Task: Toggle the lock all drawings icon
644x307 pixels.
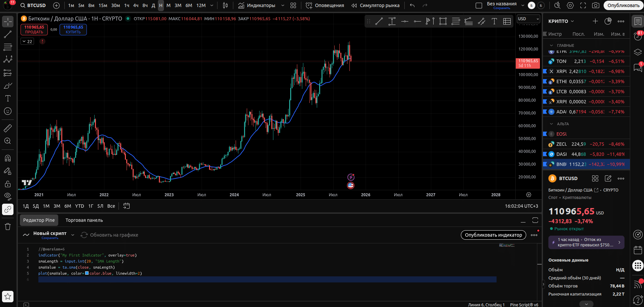Action: point(7,184)
